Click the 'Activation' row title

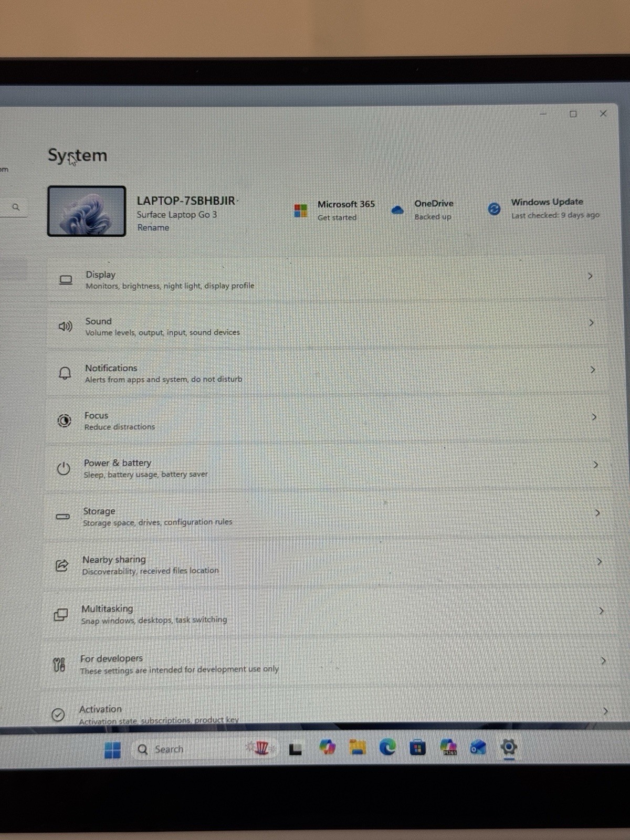[100, 709]
